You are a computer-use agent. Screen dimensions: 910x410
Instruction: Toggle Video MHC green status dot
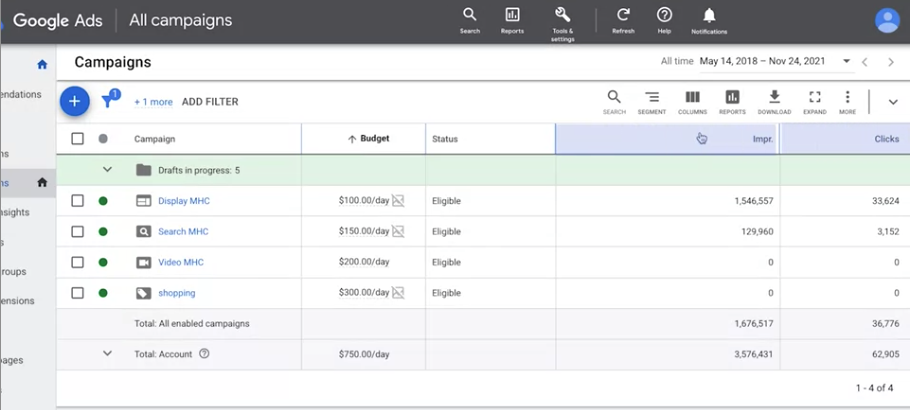tap(103, 262)
